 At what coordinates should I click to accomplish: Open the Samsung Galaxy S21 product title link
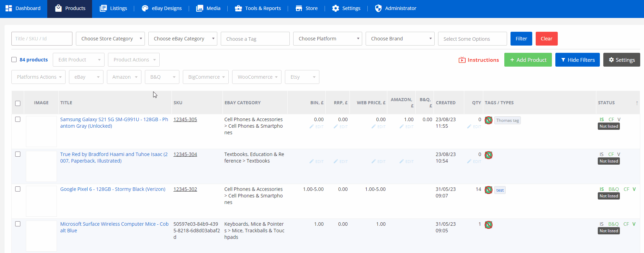pos(114,123)
